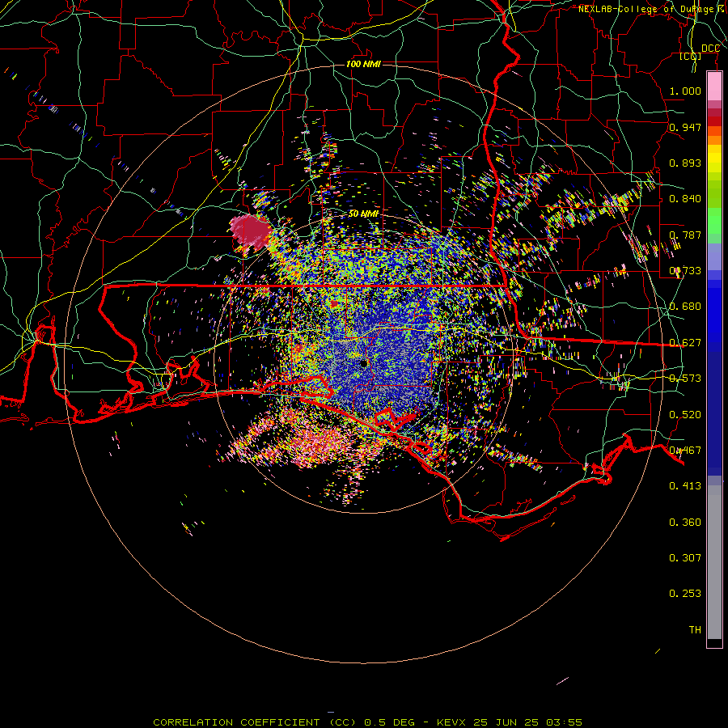
Task: Click the 0.893 scale value
Action: coord(685,163)
